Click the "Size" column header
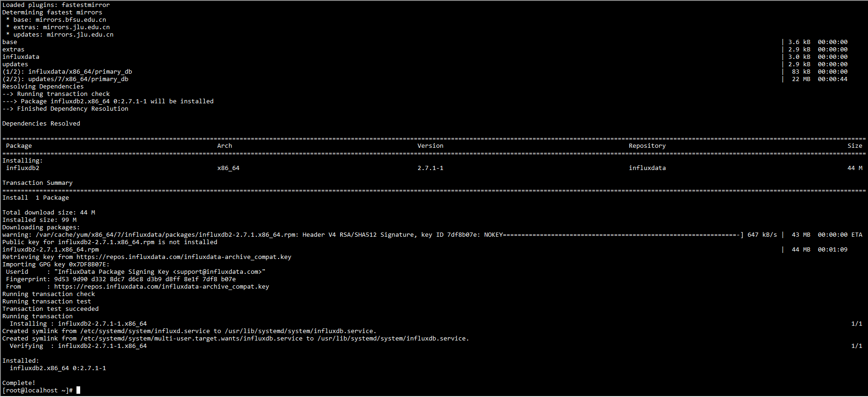Screen dimensions: 868x397 tap(855, 146)
